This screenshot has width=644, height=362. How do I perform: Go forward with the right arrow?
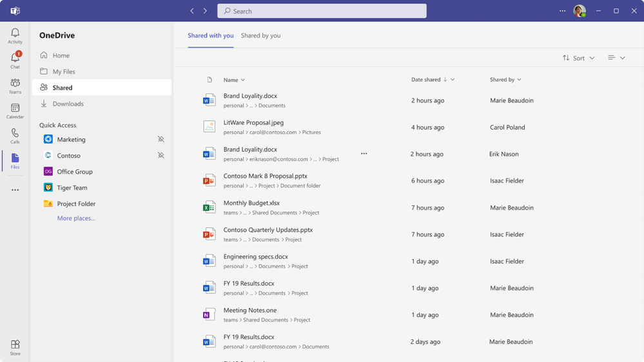(x=205, y=11)
